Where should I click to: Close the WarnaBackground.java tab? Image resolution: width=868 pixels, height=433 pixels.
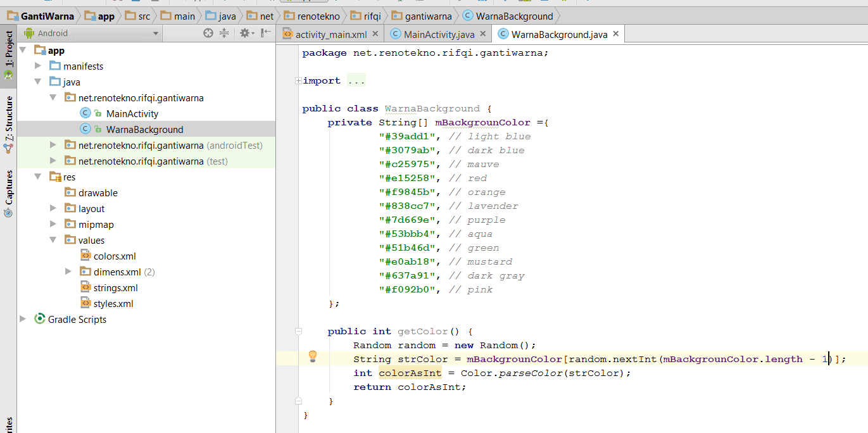tap(615, 33)
